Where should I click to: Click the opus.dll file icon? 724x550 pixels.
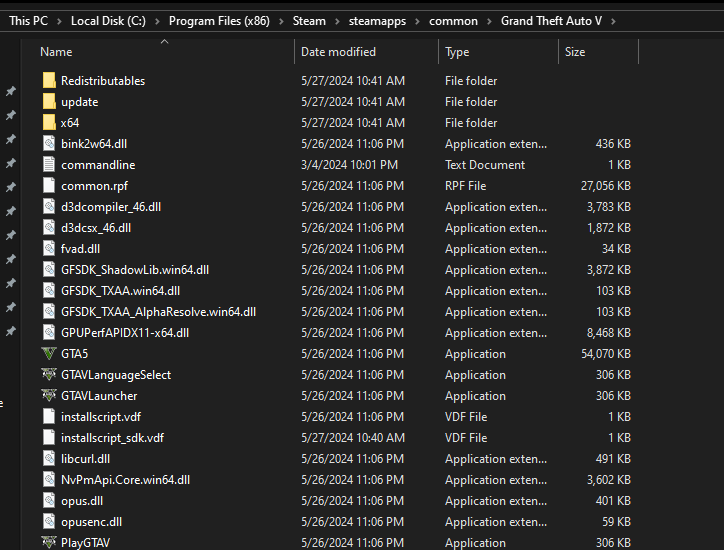[49, 501]
